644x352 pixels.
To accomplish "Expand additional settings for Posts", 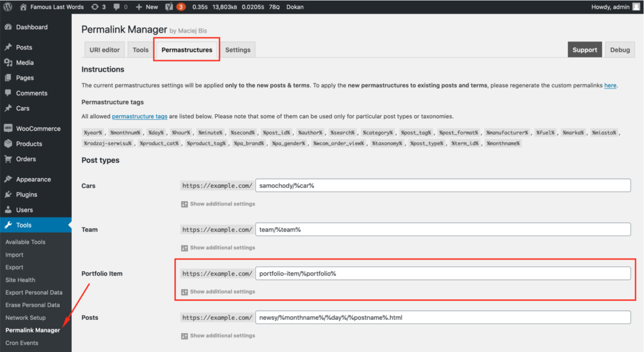I will 218,336.
